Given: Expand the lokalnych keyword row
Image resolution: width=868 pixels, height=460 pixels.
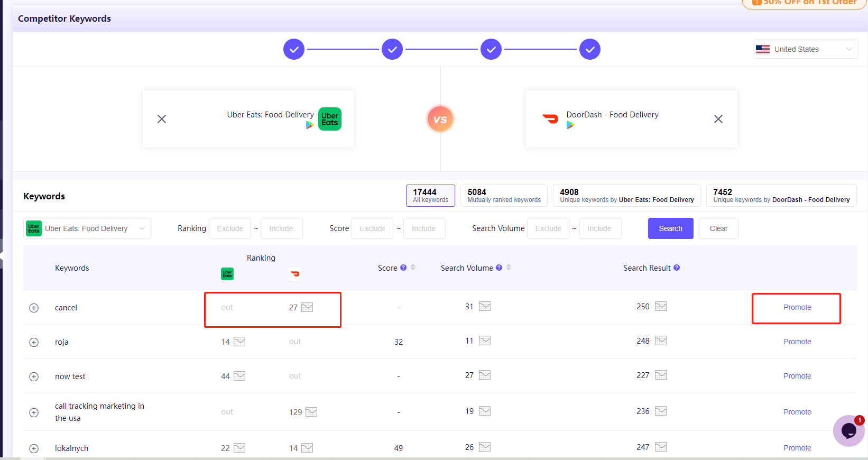Looking at the screenshot, I should (x=34, y=448).
